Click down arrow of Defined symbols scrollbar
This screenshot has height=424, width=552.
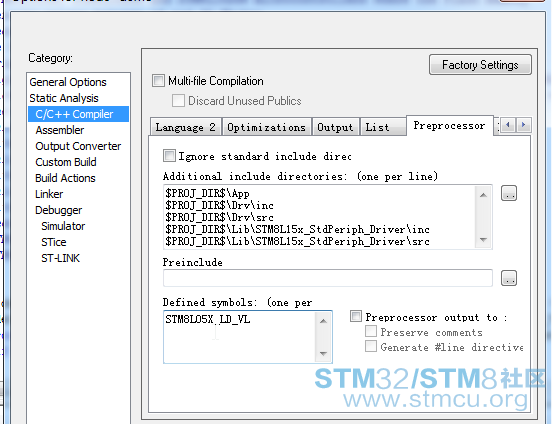click(x=323, y=354)
